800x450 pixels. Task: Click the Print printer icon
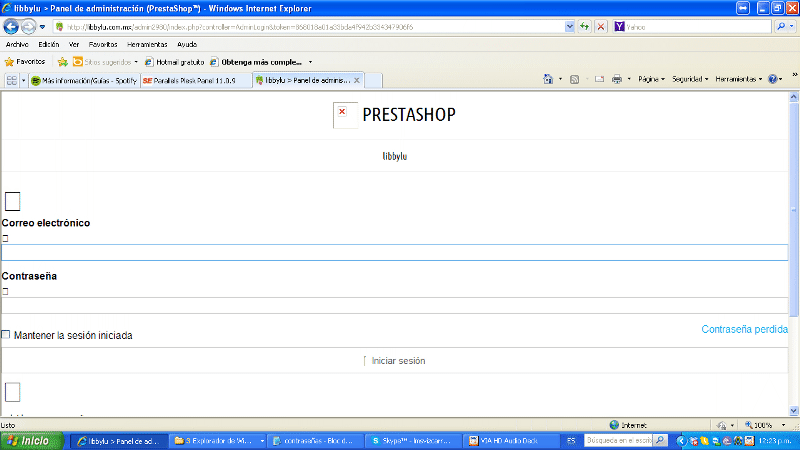pos(617,79)
